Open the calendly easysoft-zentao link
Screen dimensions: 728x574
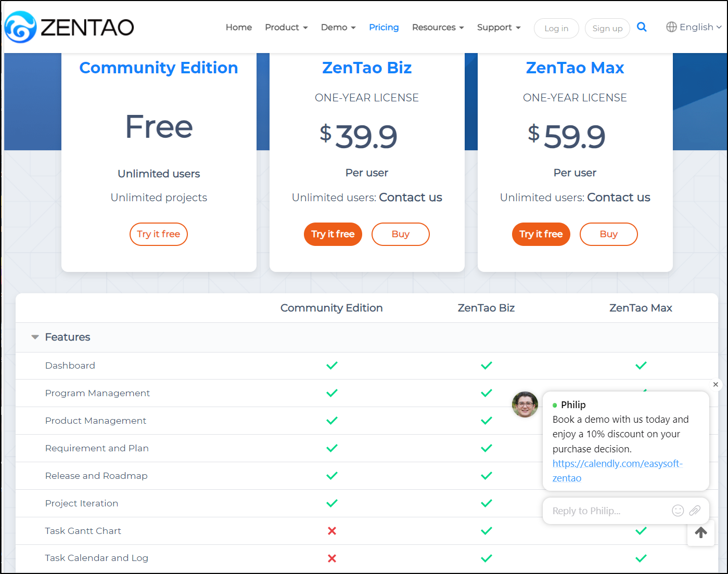618,471
